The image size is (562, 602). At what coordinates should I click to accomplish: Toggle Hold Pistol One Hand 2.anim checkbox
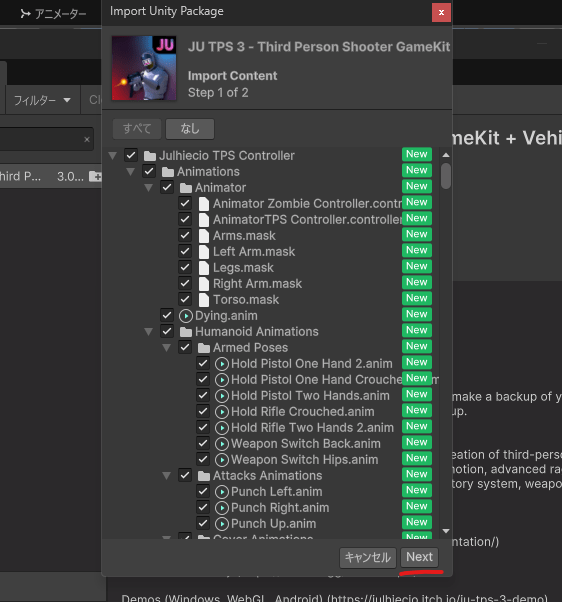click(x=203, y=364)
